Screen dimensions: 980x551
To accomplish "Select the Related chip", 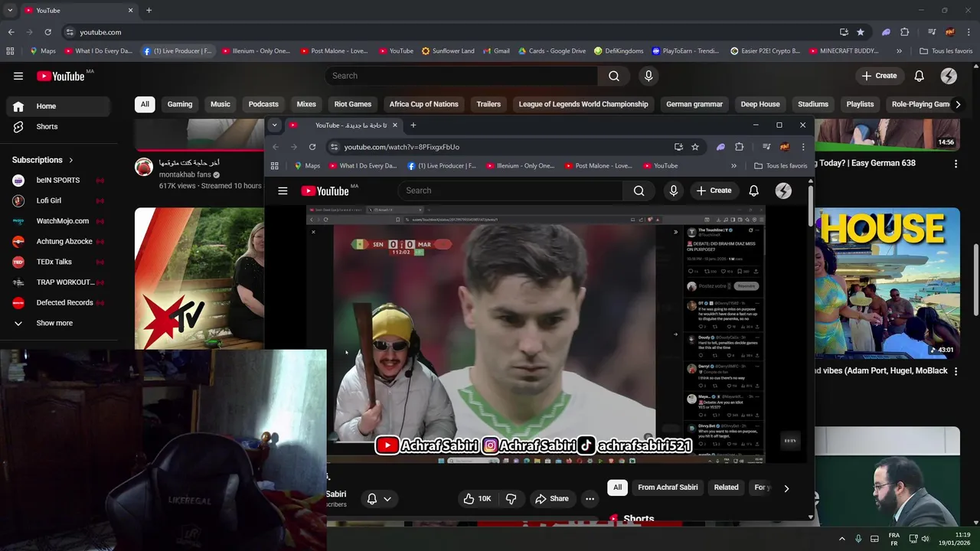I will tap(727, 487).
